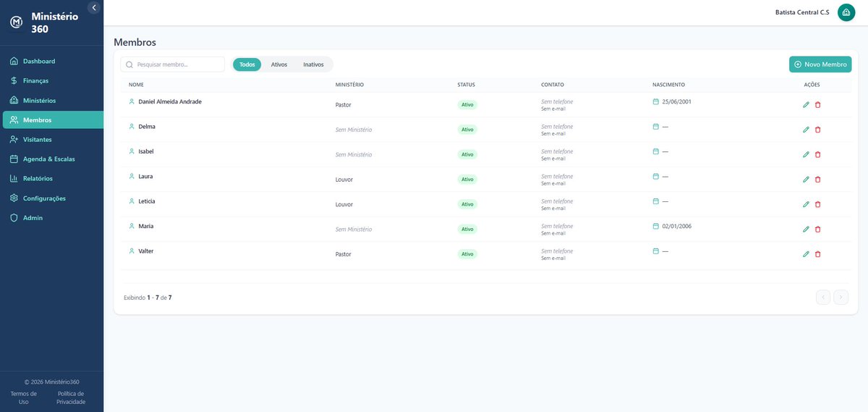Edit member Maria via pencil icon
This screenshot has height=412, width=868.
(806, 229)
